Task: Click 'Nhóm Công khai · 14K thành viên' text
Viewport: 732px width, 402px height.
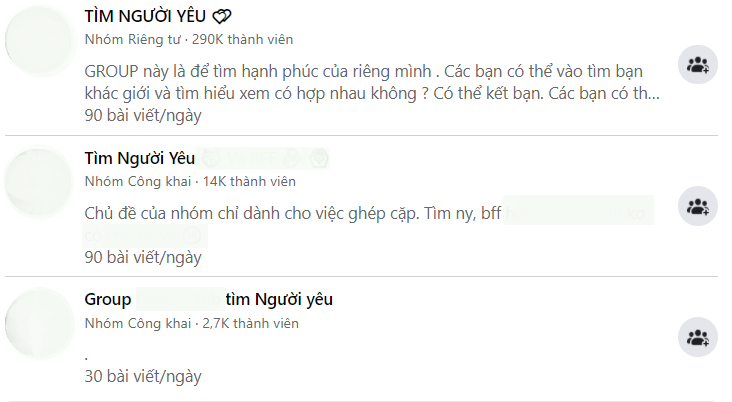Action: (185, 181)
